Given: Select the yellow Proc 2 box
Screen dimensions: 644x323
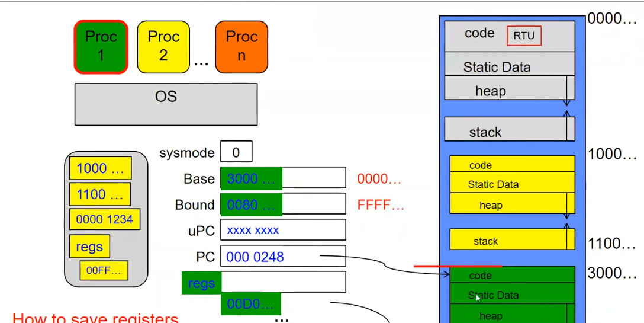Looking at the screenshot, I should [163, 47].
